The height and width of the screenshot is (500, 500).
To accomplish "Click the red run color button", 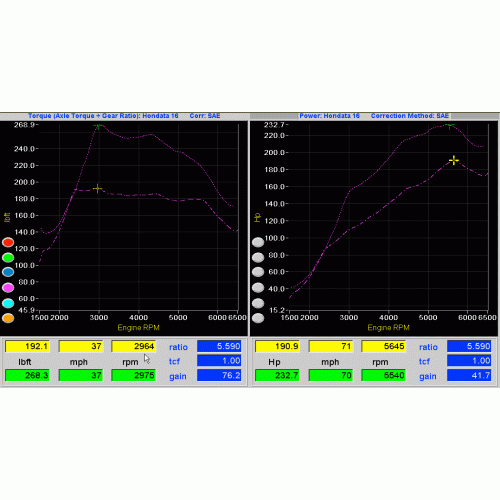I will pos(8,242).
